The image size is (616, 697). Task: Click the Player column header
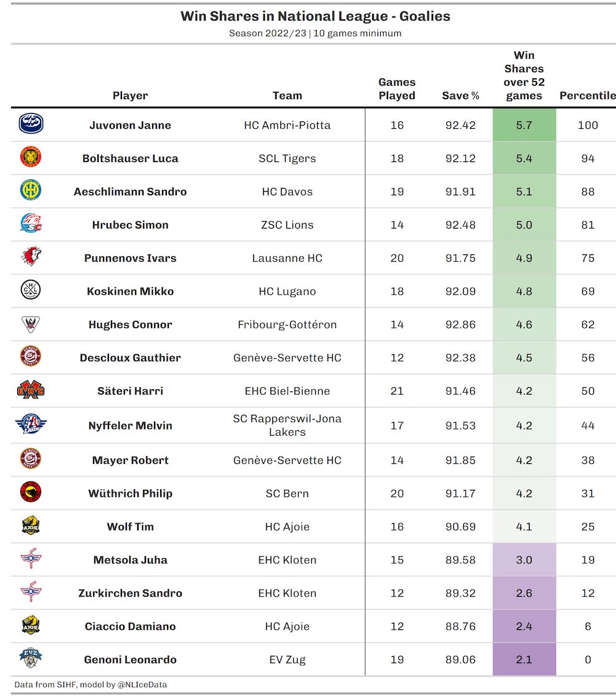130,96
